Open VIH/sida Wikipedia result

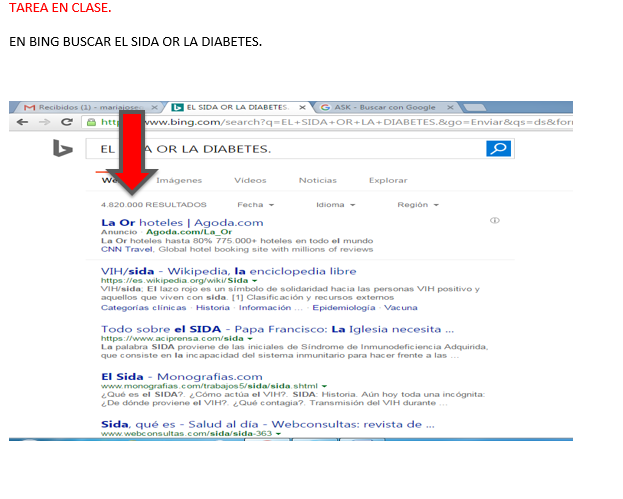point(228,271)
